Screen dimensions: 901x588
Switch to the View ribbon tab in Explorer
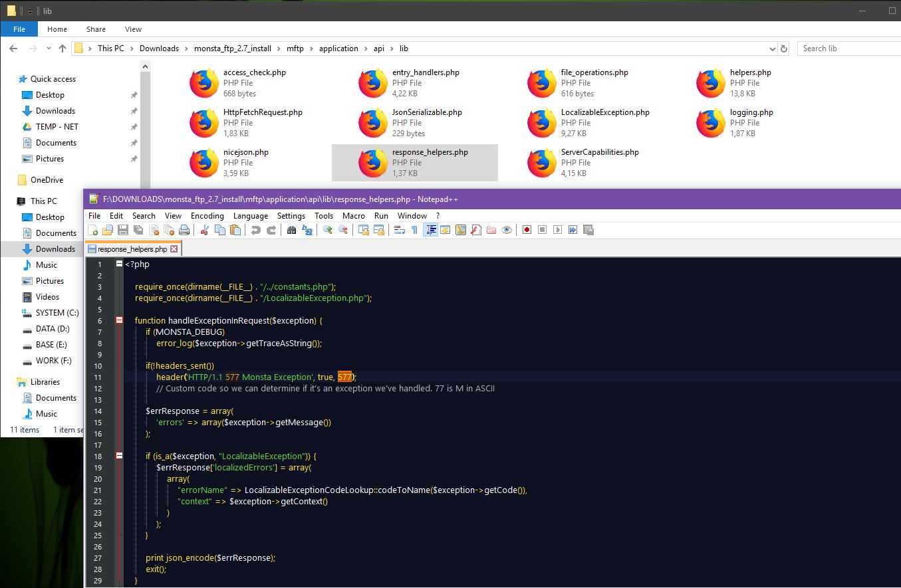click(x=133, y=29)
